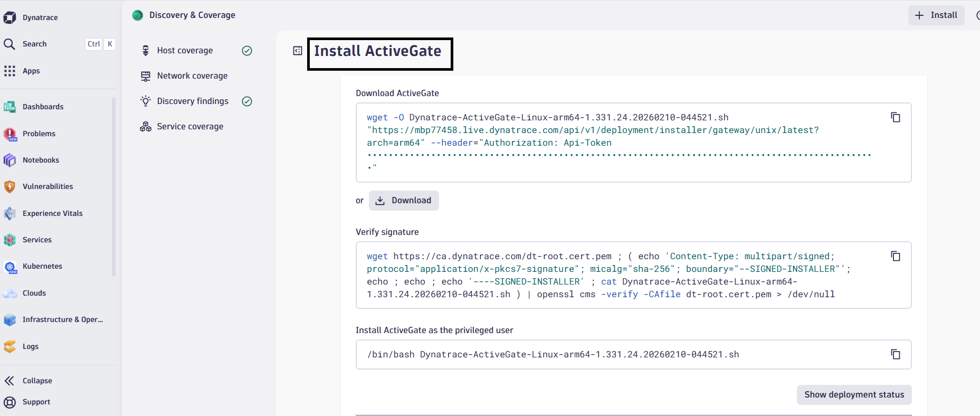This screenshot has width=980, height=416.
Task: Open the Infrastructure & Operations icon
Action: pyautogui.click(x=9, y=319)
